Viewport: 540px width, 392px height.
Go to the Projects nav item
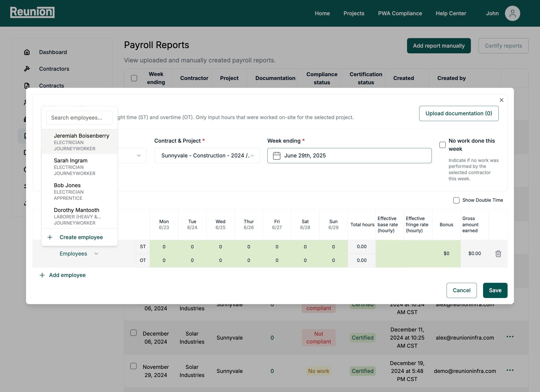[x=354, y=13]
